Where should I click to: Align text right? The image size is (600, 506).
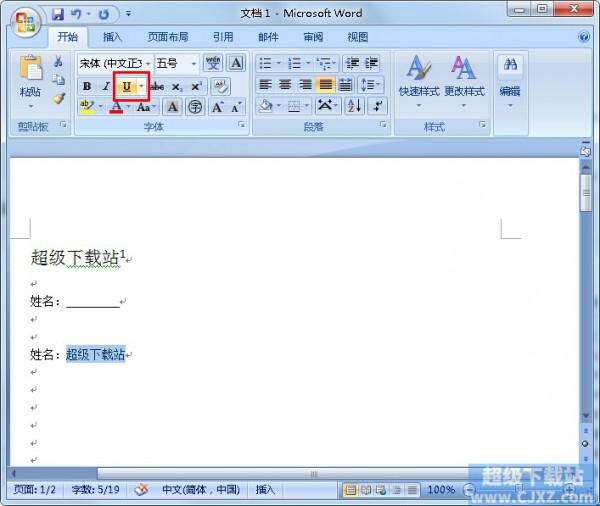[x=305, y=85]
